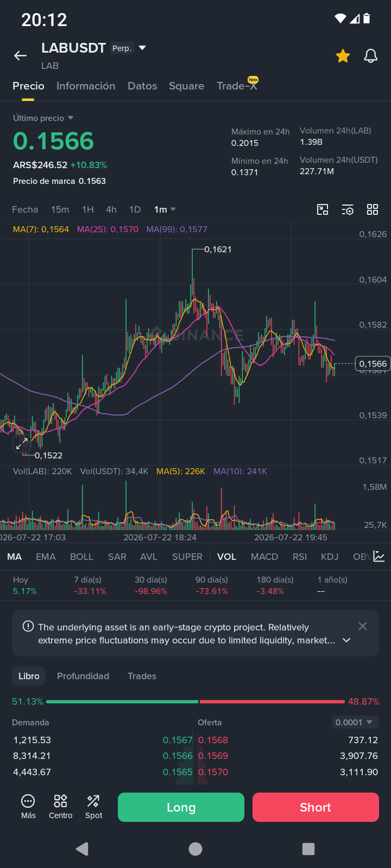Screen dimensions: 391x868
Task: Switch to the Datos tab
Action: tap(142, 86)
